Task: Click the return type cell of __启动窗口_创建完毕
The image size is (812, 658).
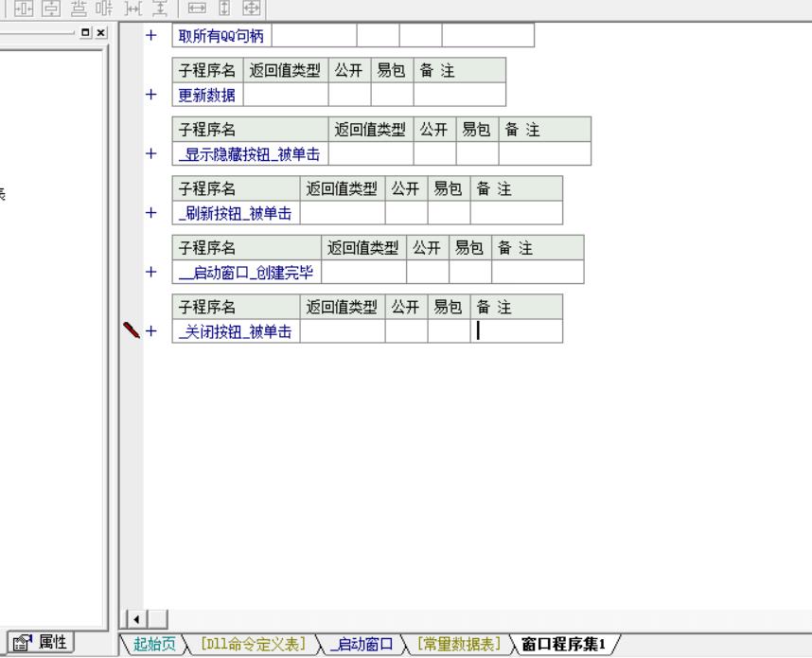Action: point(363,272)
